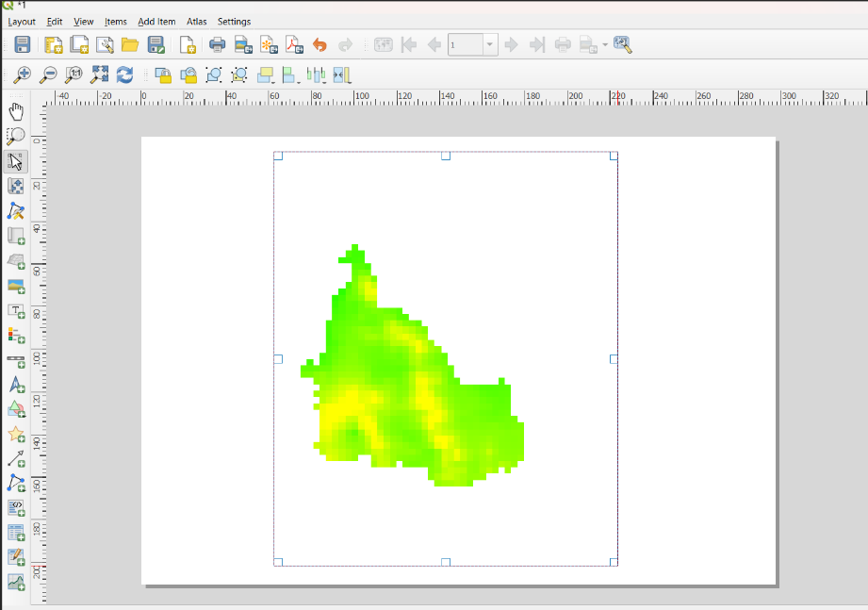The width and height of the screenshot is (868, 610).
Task: Click the Zoom Full icon
Action: (x=99, y=74)
